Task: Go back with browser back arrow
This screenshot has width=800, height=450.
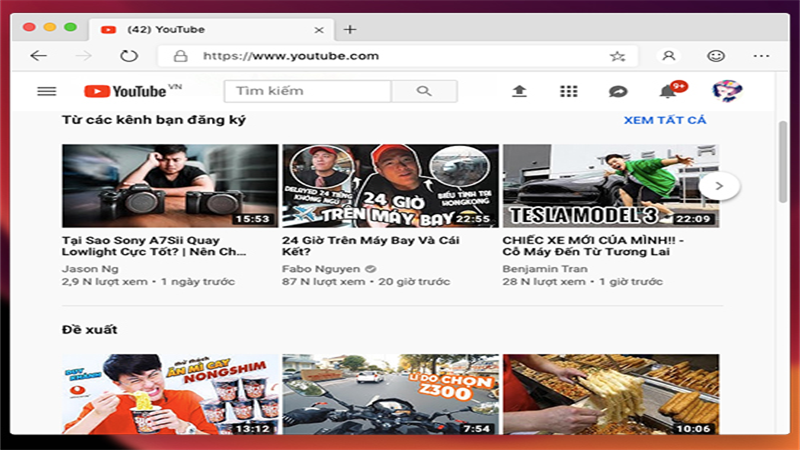Action: tap(39, 56)
